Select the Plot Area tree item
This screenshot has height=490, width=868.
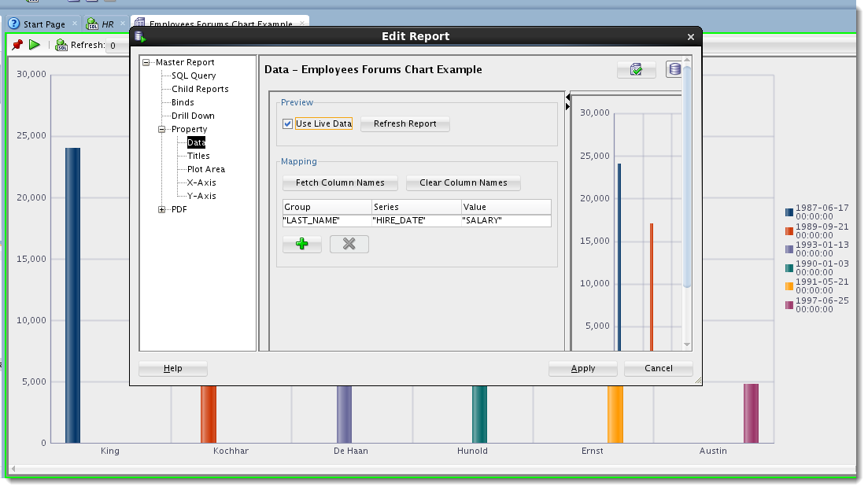point(206,169)
